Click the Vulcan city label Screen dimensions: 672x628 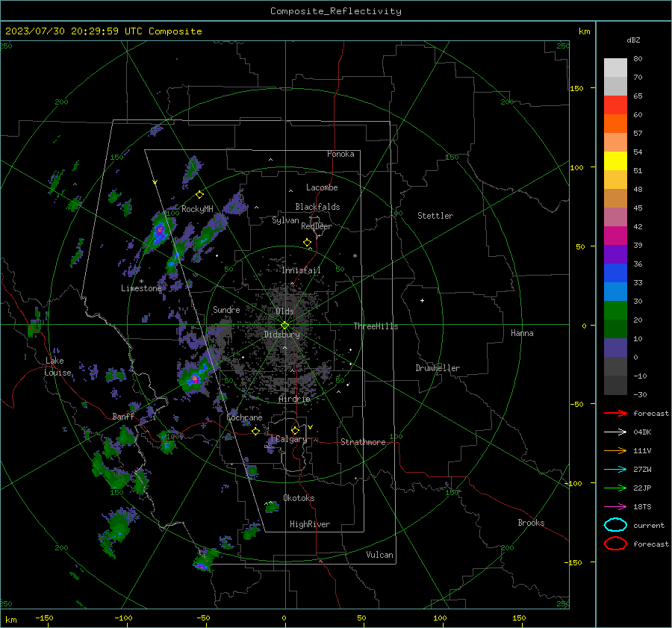point(379,555)
